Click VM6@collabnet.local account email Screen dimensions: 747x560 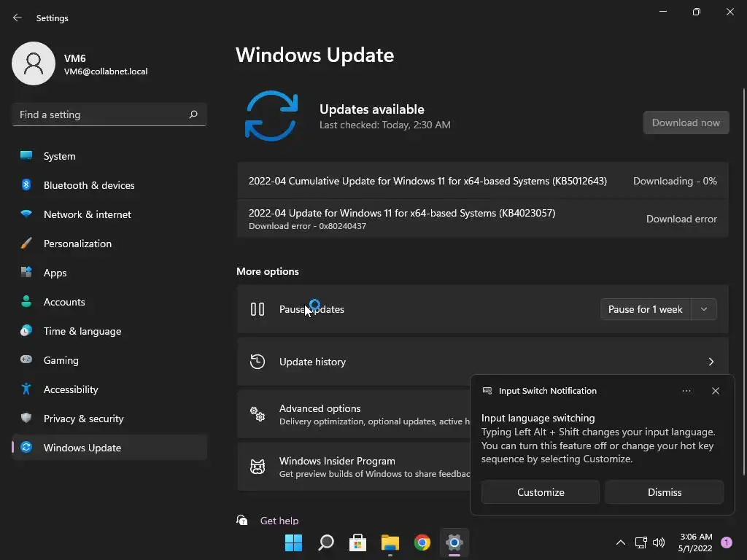(106, 71)
